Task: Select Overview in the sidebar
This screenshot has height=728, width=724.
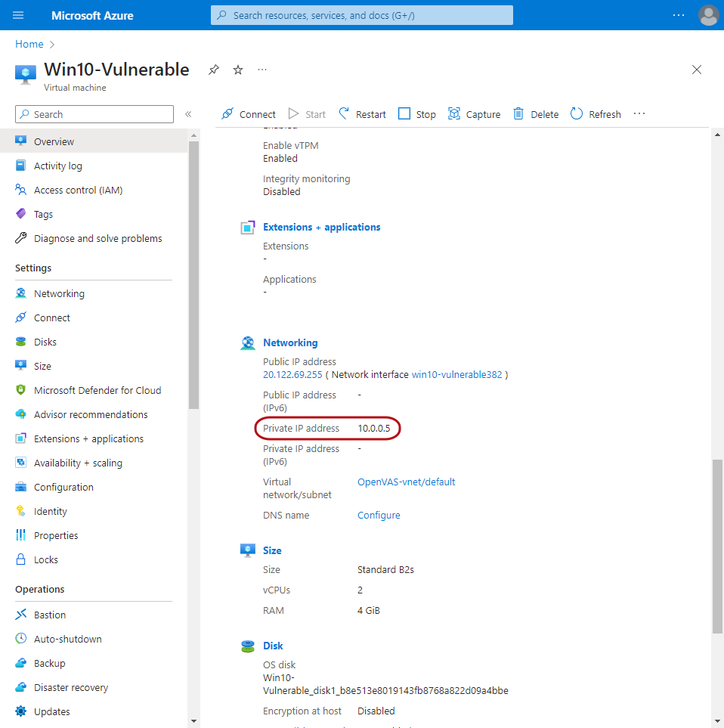Action: [x=94, y=141]
